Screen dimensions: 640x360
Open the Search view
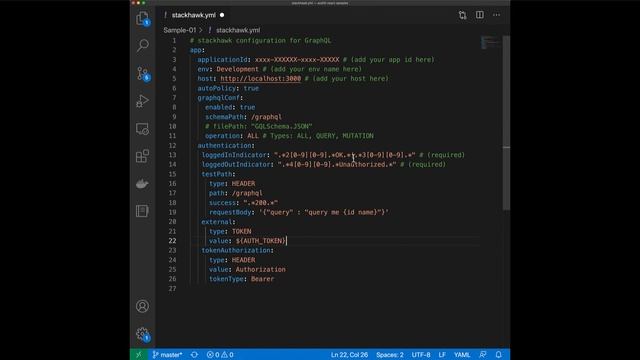[142, 45]
